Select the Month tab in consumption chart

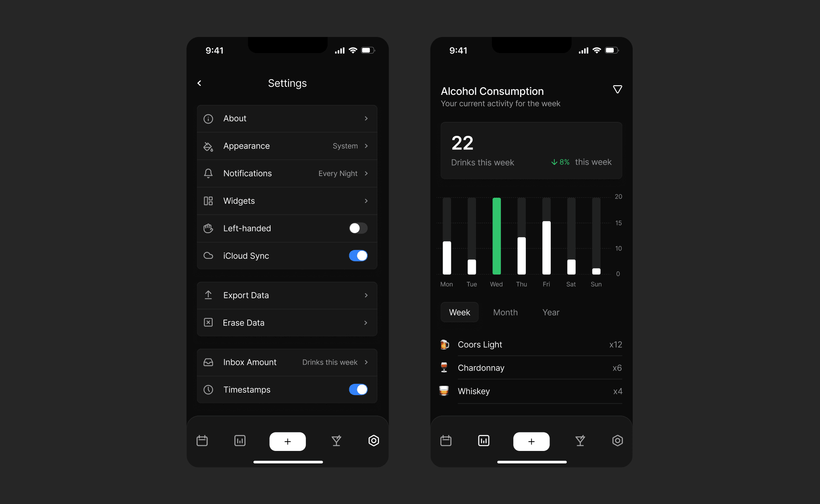[x=506, y=312]
